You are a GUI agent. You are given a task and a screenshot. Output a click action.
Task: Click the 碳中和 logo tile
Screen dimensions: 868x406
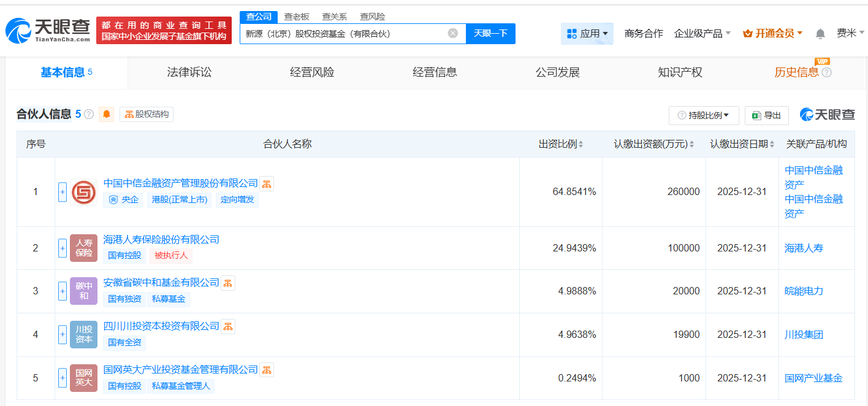tap(84, 291)
